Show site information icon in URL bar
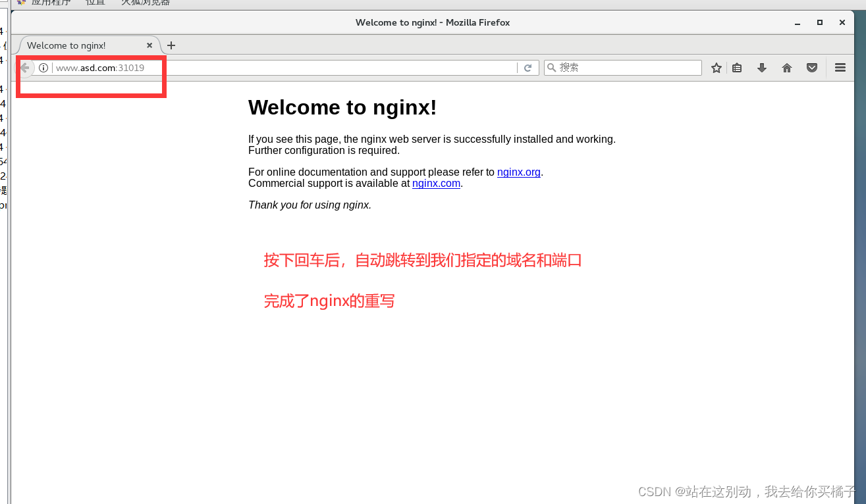Screen dimensions: 866x504 43,68
